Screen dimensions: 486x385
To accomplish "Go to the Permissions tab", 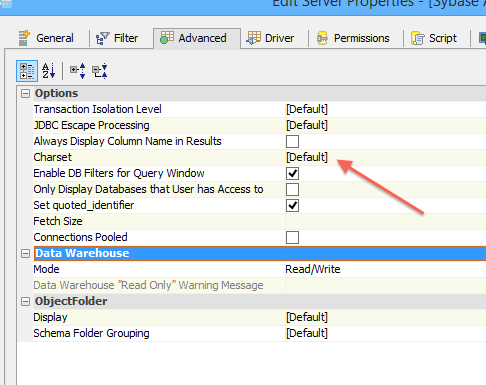I will coord(353,38).
